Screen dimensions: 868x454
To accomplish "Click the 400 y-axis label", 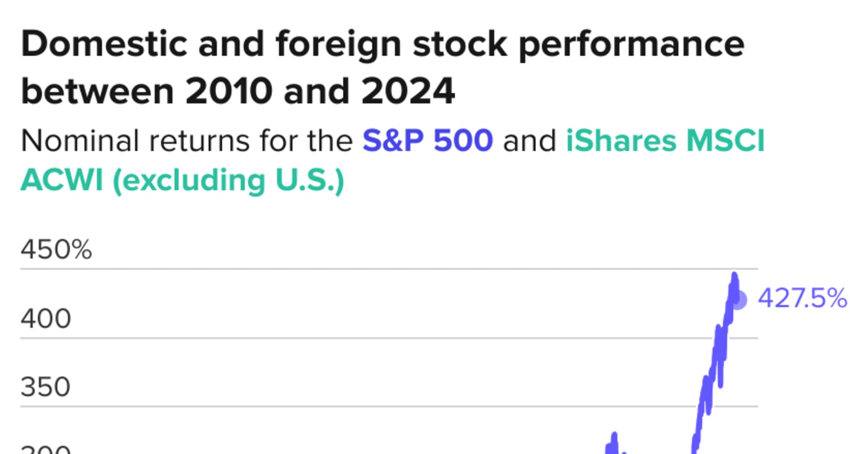I will pos(46,318).
